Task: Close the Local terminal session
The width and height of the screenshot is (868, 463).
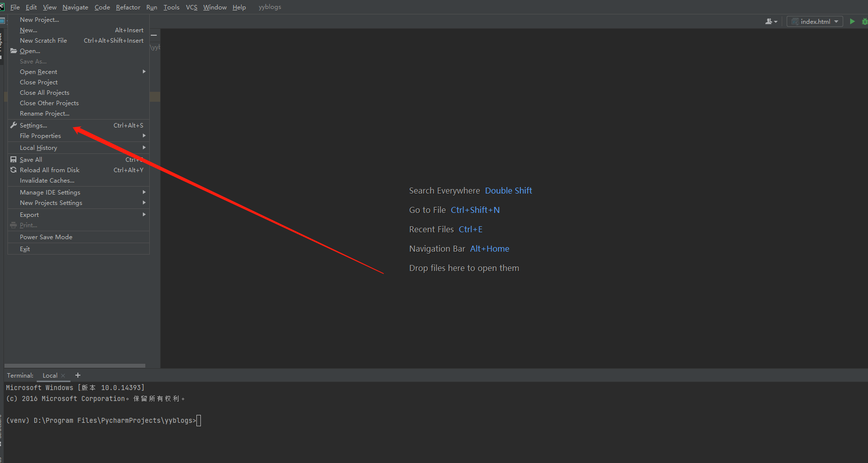Action: 63,376
